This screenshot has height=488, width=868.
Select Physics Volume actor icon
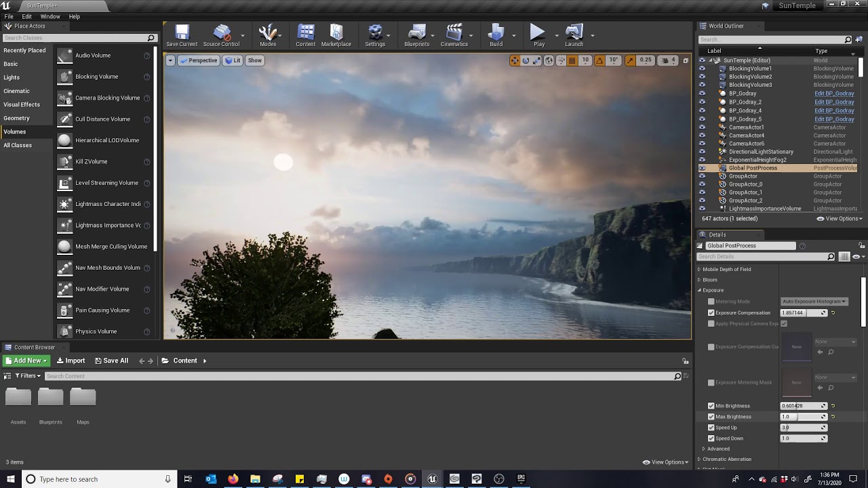click(64, 331)
